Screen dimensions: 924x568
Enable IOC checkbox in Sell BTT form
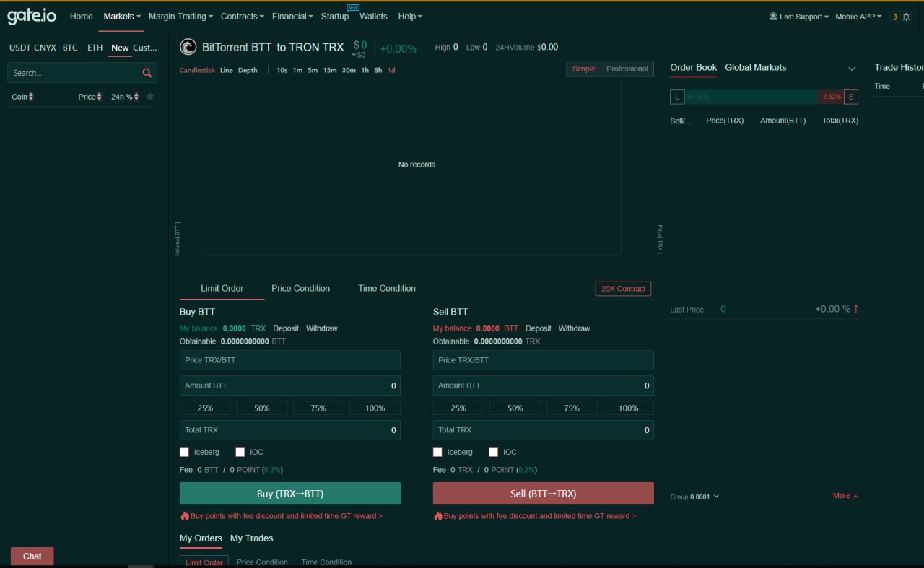494,452
